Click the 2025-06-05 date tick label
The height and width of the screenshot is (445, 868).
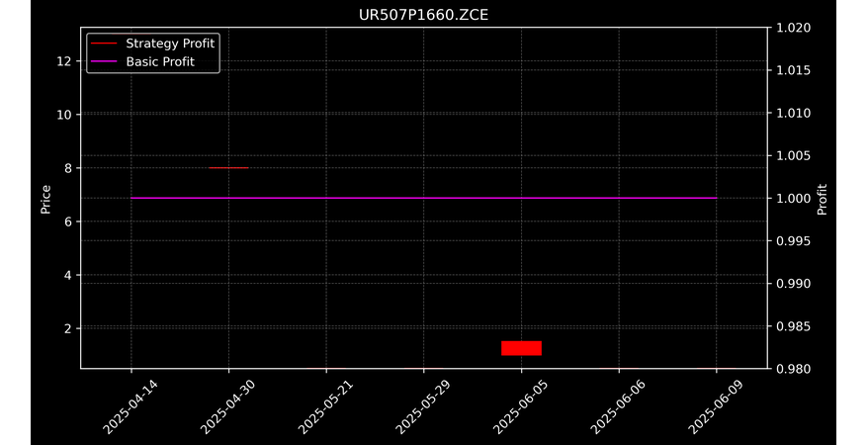pyautogui.click(x=520, y=407)
